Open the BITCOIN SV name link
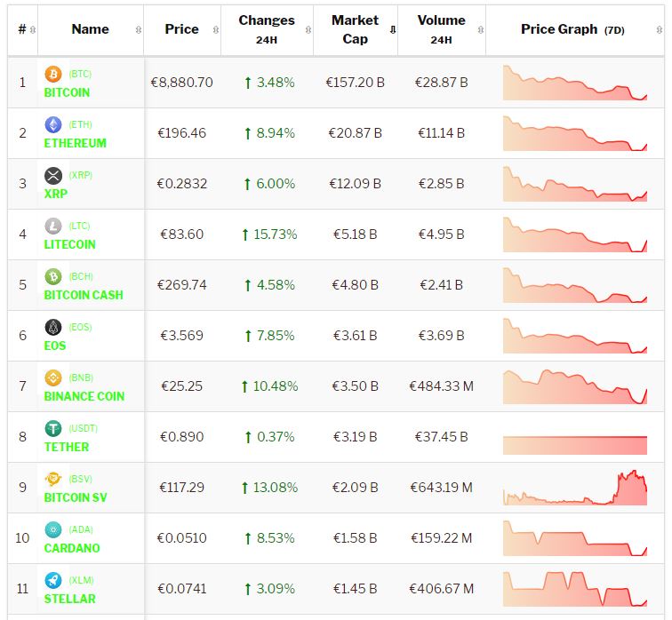The image size is (672, 620). tap(76, 497)
